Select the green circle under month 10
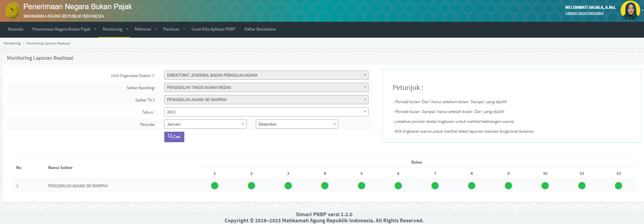644x224 pixels. coord(545,186)
